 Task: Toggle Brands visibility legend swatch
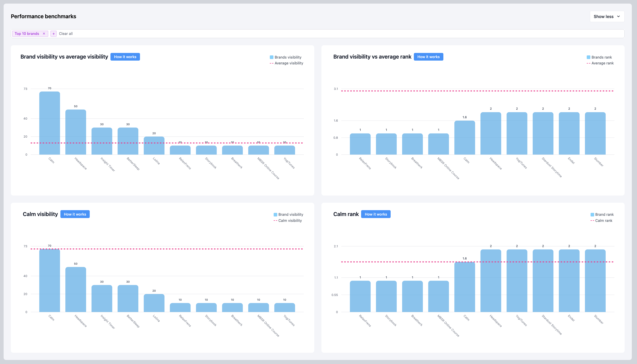[x=272, y=57]
